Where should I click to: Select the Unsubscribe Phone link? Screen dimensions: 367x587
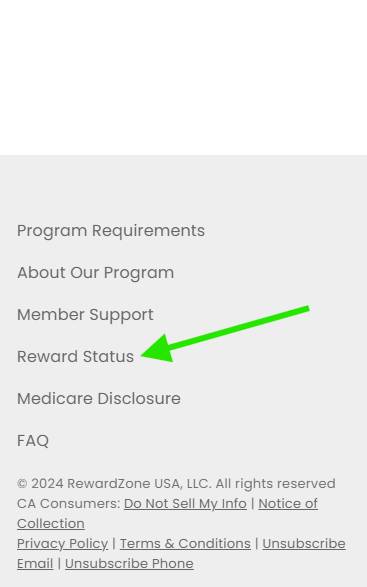(x=129, y=563)
